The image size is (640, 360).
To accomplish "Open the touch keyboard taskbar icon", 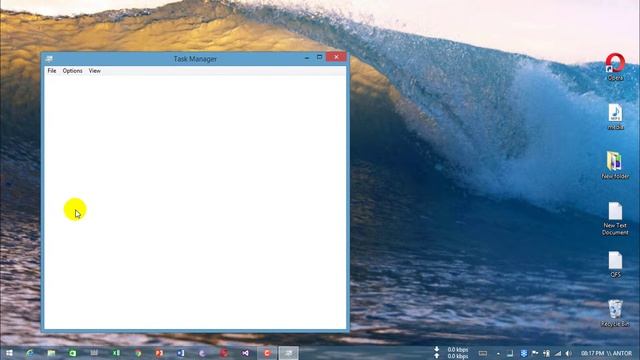I will pyautogui.click(x=483, y=353).
